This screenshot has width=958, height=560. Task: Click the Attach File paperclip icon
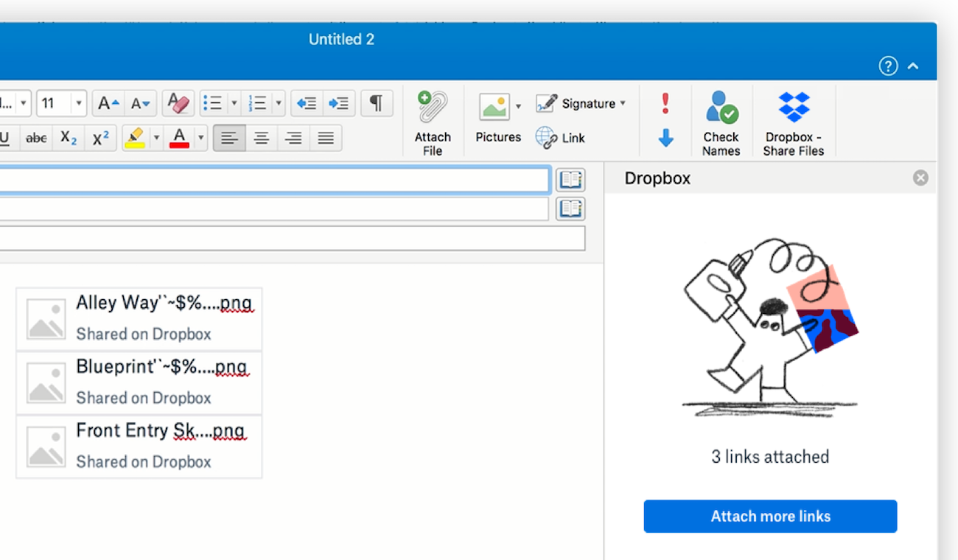(x=433, y=108)
